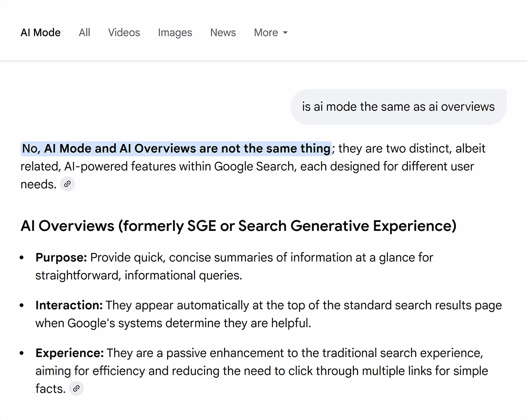Open the source link icon after "facts."

coord(76,388)
